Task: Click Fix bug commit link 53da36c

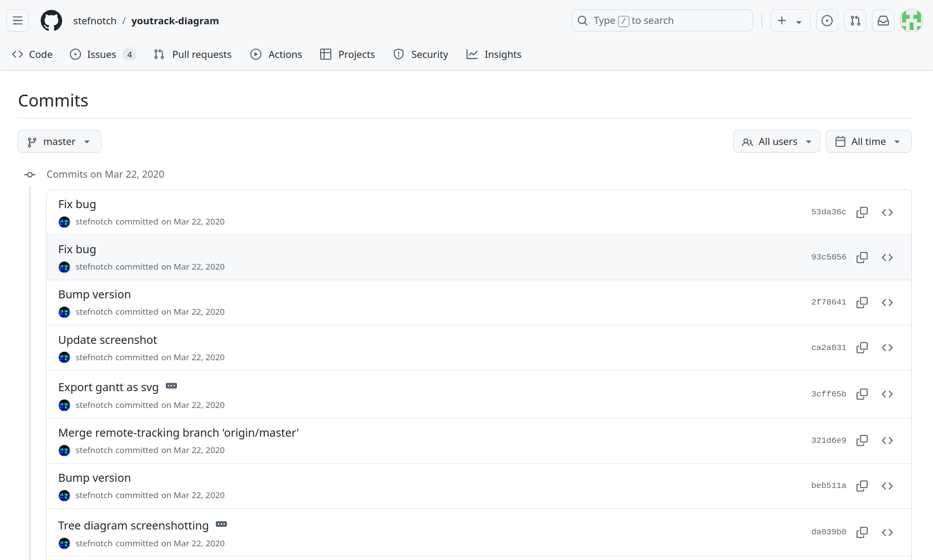Action: [828, 211]
